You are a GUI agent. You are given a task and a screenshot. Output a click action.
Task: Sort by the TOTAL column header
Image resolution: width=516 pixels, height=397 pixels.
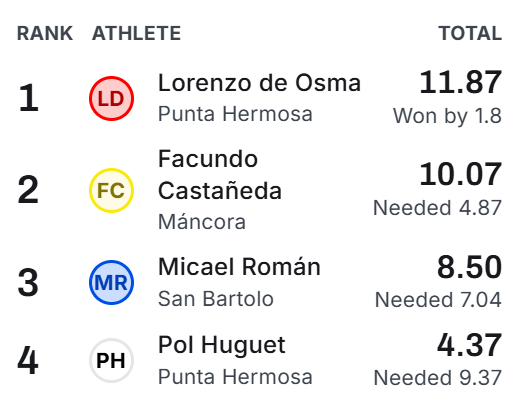pos(470,33)
